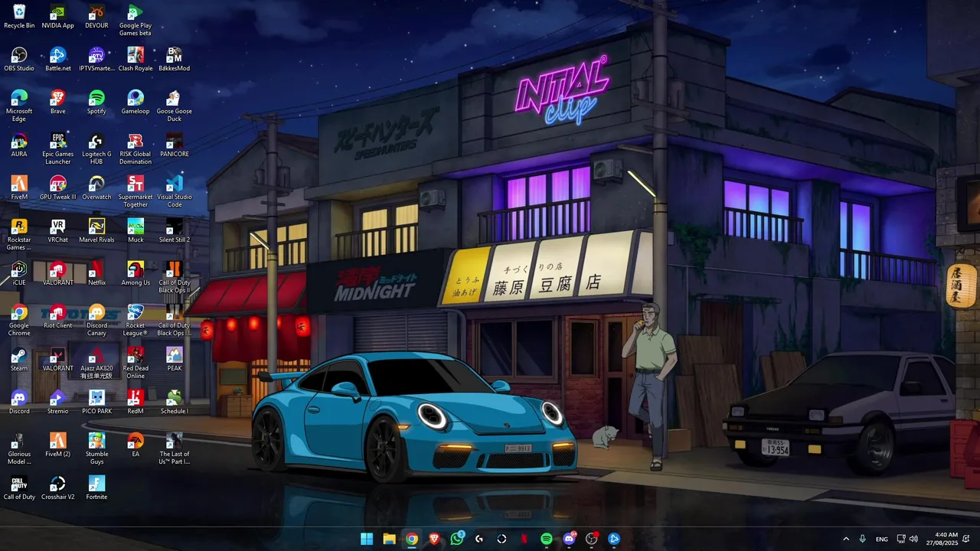Click the Among Us shortcut

pyautogui.click(x=136, y=273)
